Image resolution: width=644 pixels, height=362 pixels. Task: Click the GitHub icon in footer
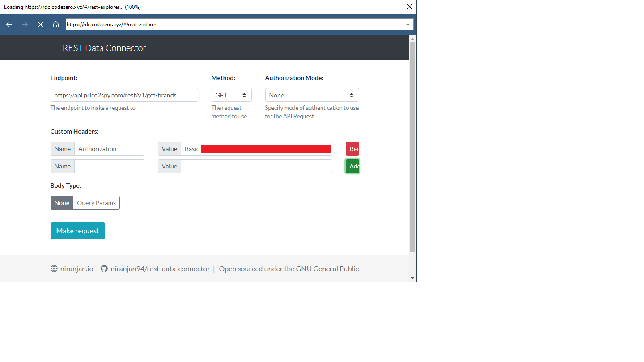click(x=104, y=269)
